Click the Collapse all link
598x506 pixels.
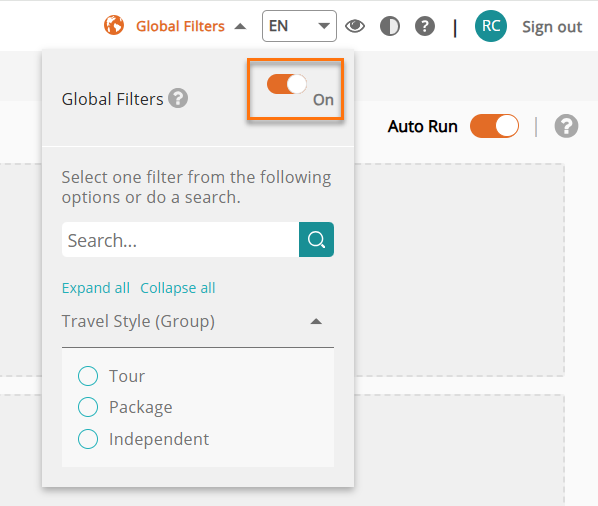coord(178,288)
